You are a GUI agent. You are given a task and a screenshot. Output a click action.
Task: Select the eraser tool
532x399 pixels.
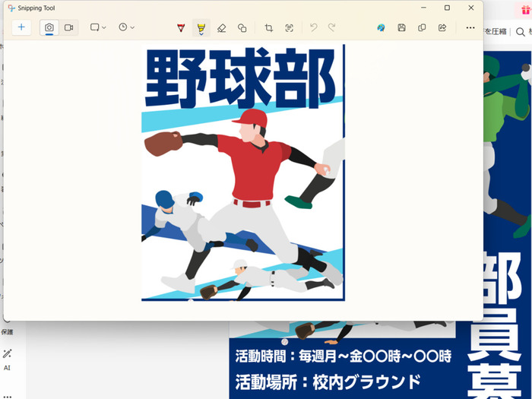click(222, 28)
